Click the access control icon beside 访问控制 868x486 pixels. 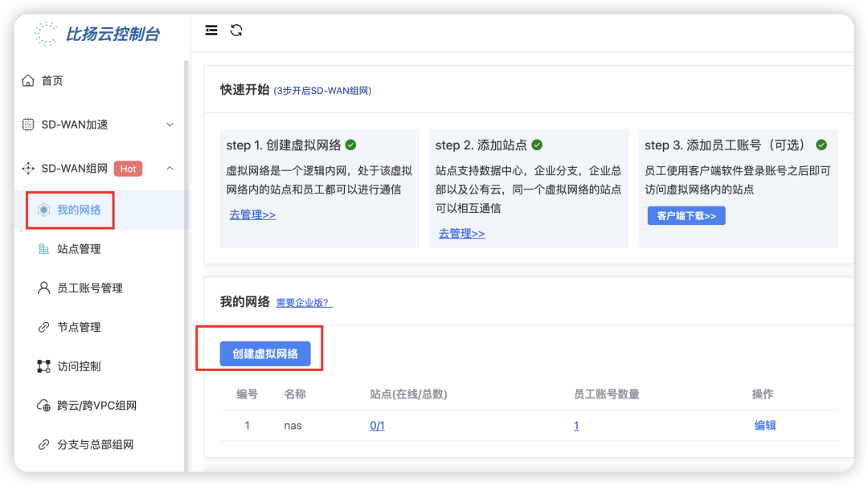point(43,366)
